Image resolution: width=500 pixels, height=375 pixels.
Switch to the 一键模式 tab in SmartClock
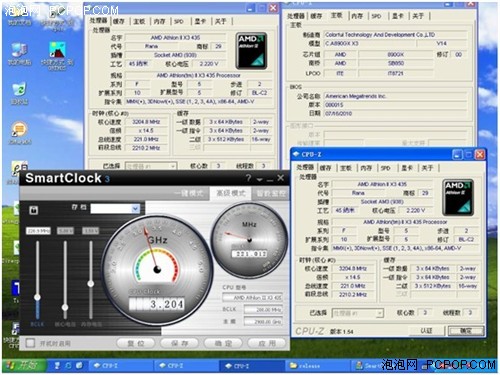[189, 193]
